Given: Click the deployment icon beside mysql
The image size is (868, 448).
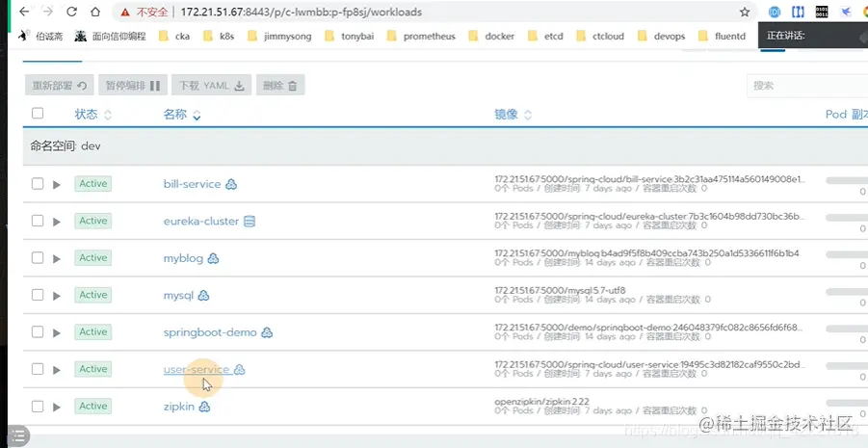Looking at the screenshot, I should [x=203, y=296].
